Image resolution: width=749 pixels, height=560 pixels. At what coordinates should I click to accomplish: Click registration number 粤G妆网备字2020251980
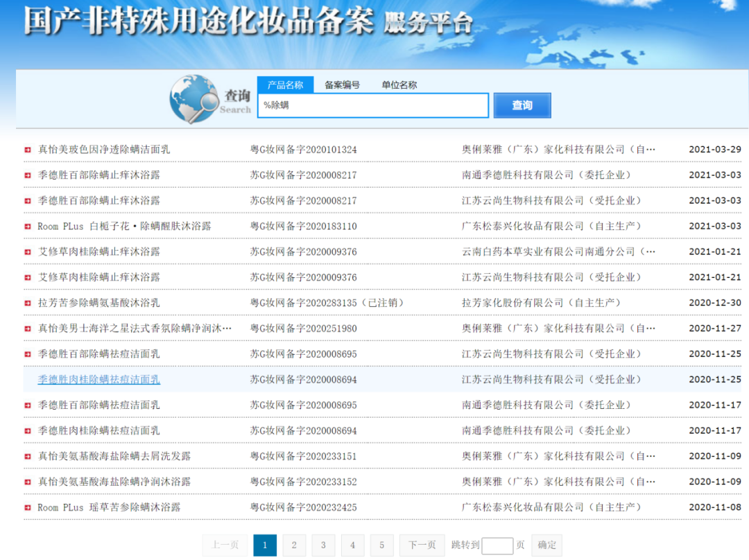303,329
